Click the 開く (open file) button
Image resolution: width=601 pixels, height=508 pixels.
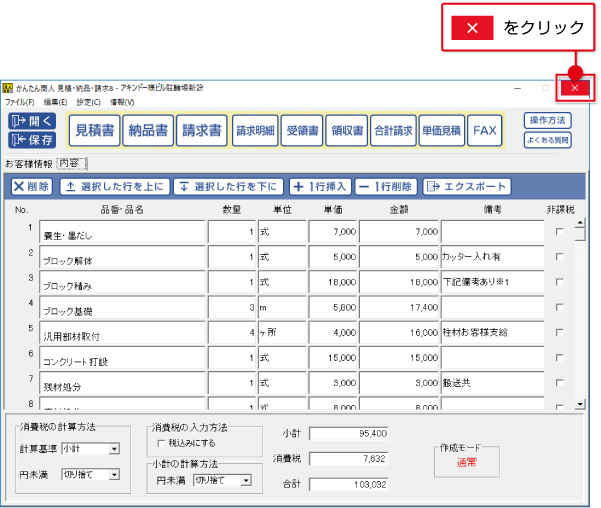(x=31, y=122)
